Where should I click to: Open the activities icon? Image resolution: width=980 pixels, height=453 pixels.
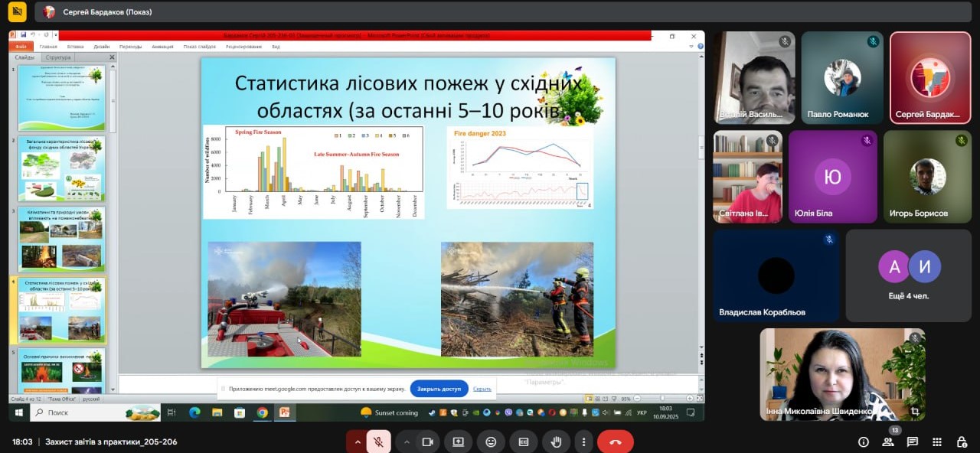(937, 442)
